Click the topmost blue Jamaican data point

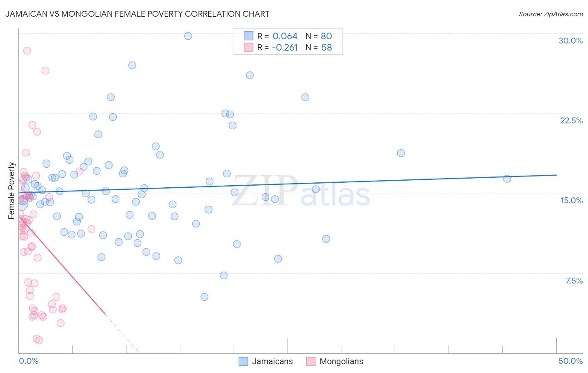point(188,36)
